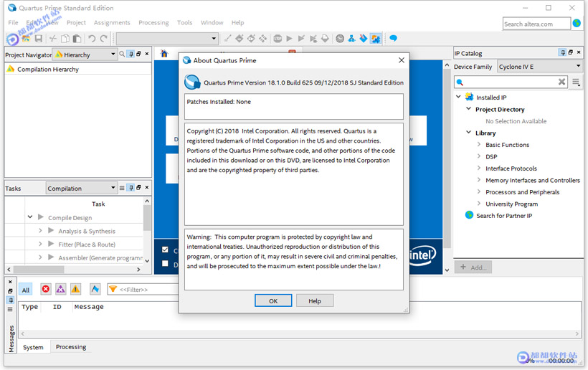
Task: Click the Save floppy disk icon
Action: 38,39
